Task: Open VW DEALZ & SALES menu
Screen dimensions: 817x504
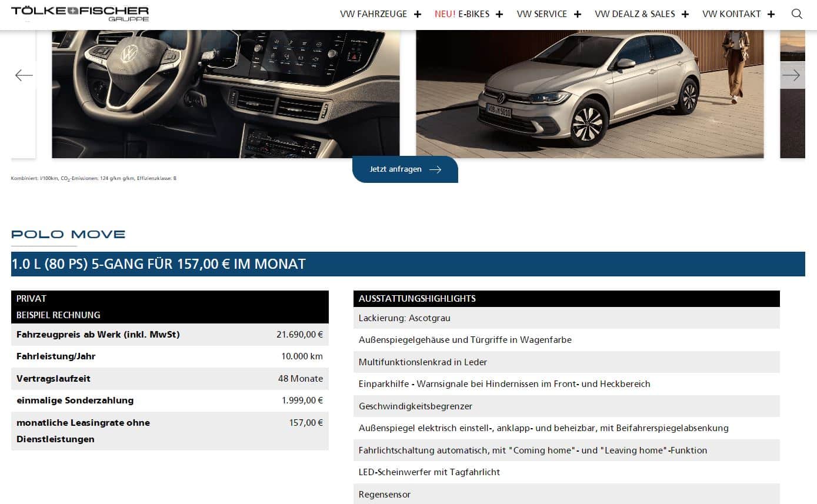Action: point(635,14)
